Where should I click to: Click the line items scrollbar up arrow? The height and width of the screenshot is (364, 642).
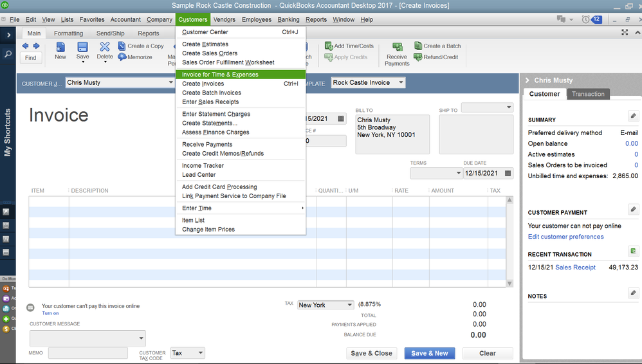click(509, 200)
